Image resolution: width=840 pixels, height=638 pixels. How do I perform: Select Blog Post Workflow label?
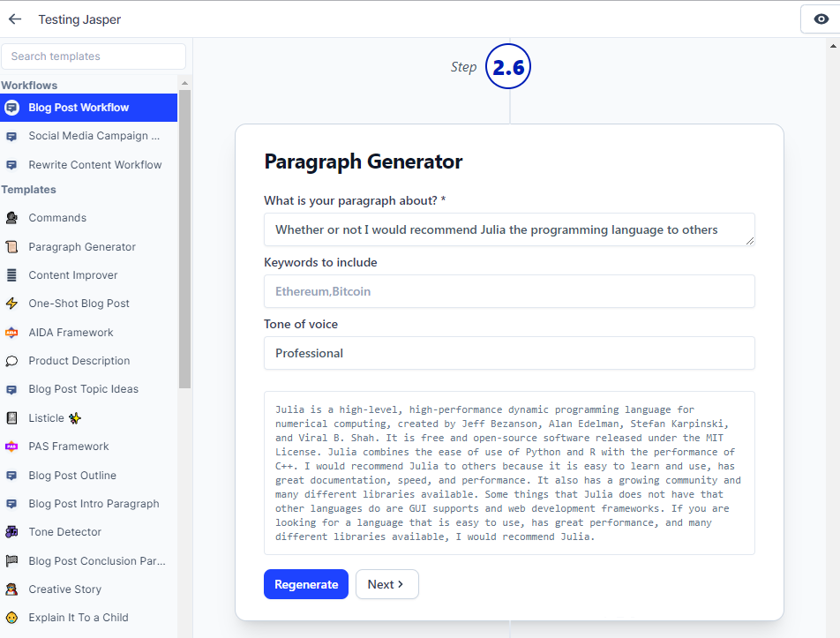coord(79,108)
